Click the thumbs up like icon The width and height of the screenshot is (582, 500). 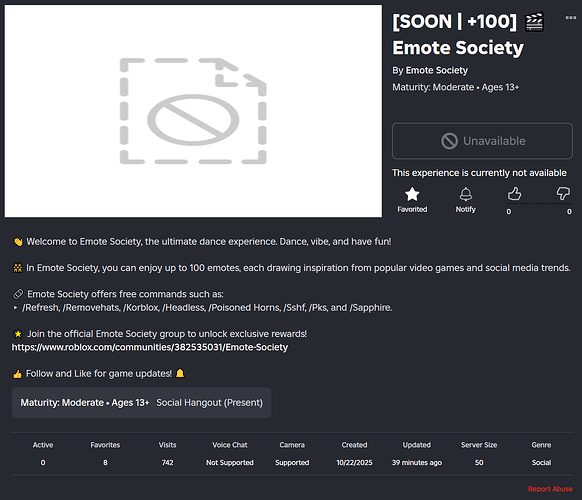(514, 194)
